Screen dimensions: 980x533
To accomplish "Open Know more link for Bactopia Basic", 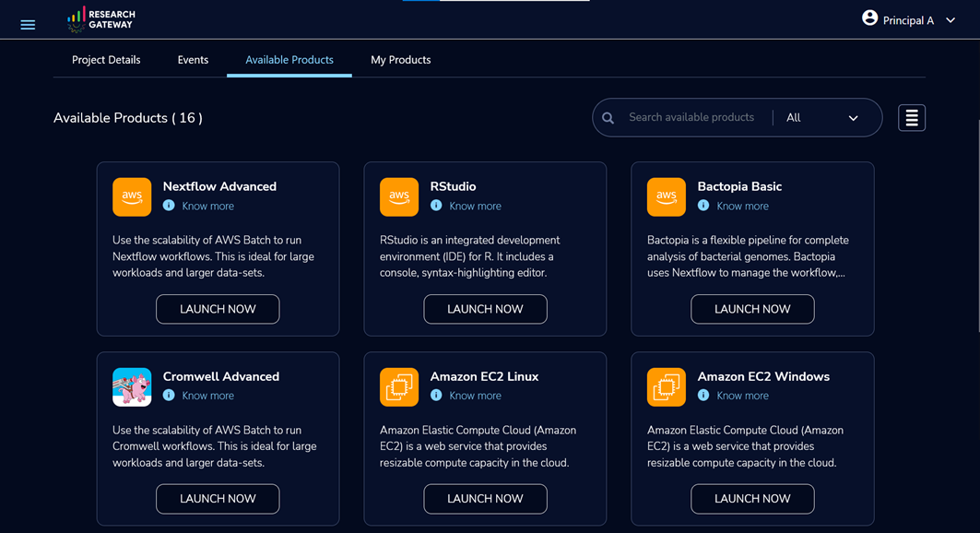I will [742, 206].
